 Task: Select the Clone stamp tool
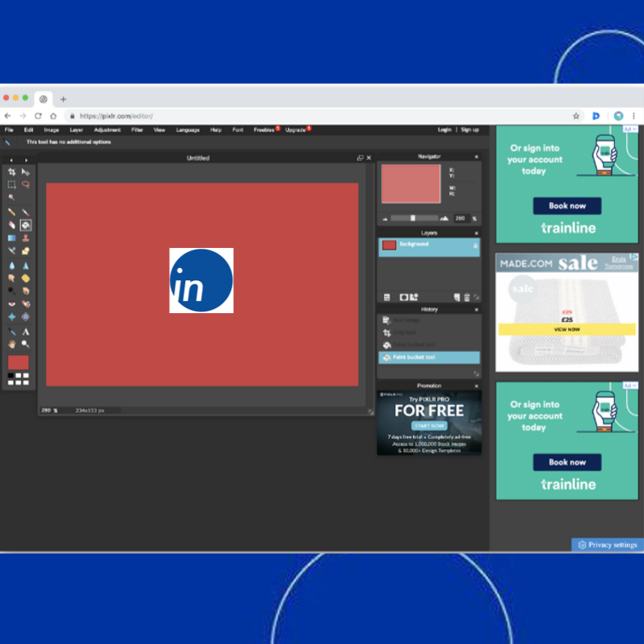click(x=26, y=237)
